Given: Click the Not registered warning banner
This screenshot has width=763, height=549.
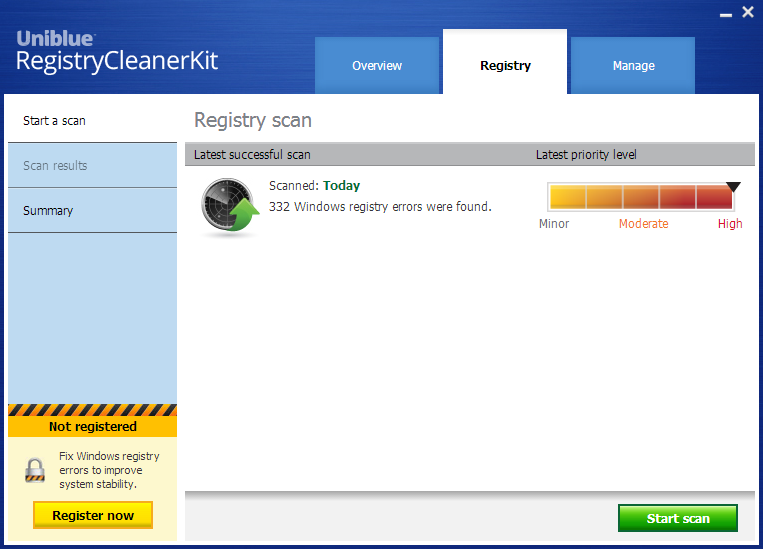Looking at the screenshot, I should [x=92, y=421].
